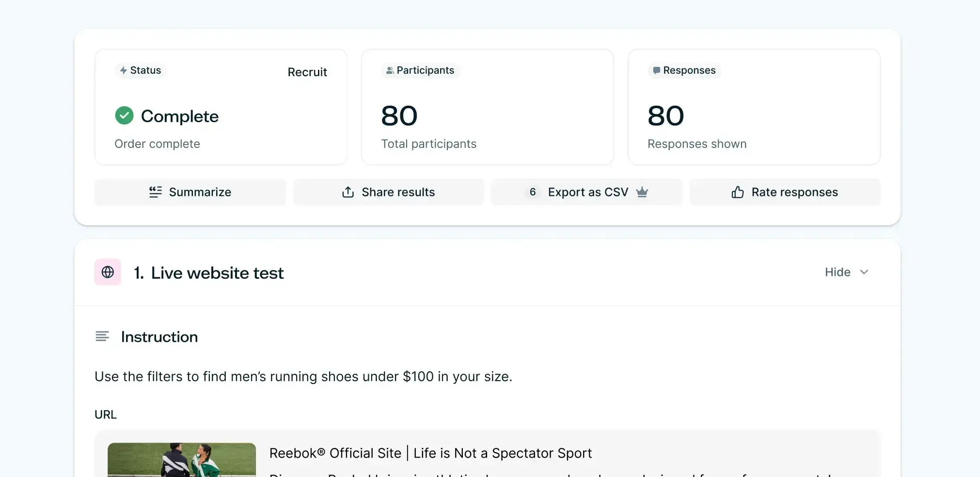Image resolution: width=980 pixels, height=477 pixels.
Task: Click the Hide label for Live website test
Action: (x=837, y=272)
